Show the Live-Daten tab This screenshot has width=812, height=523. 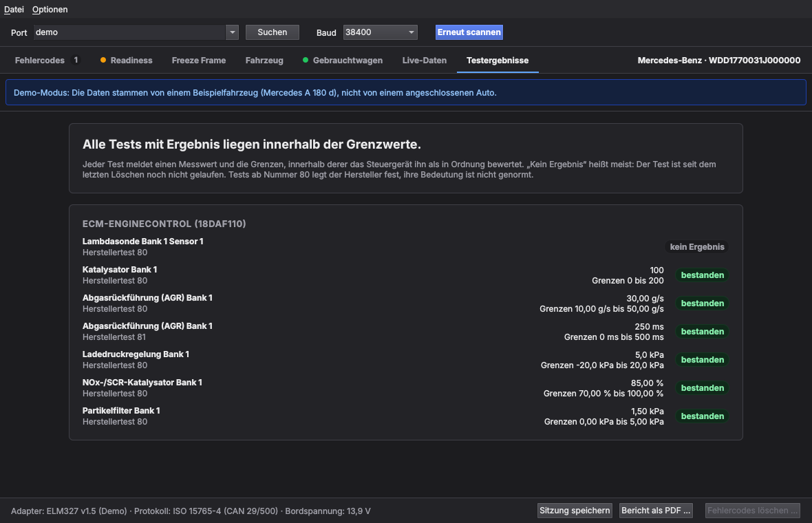(425, 61)
